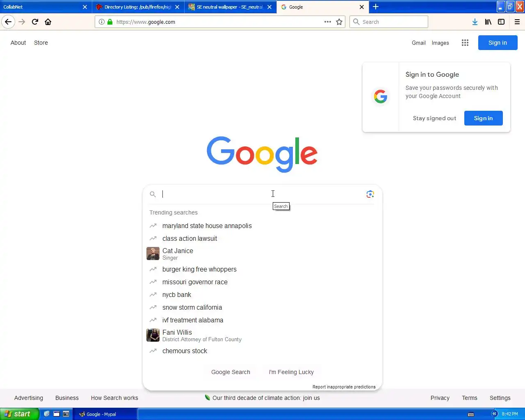
Task: Open the Google Store link
Action: point(41,43)
